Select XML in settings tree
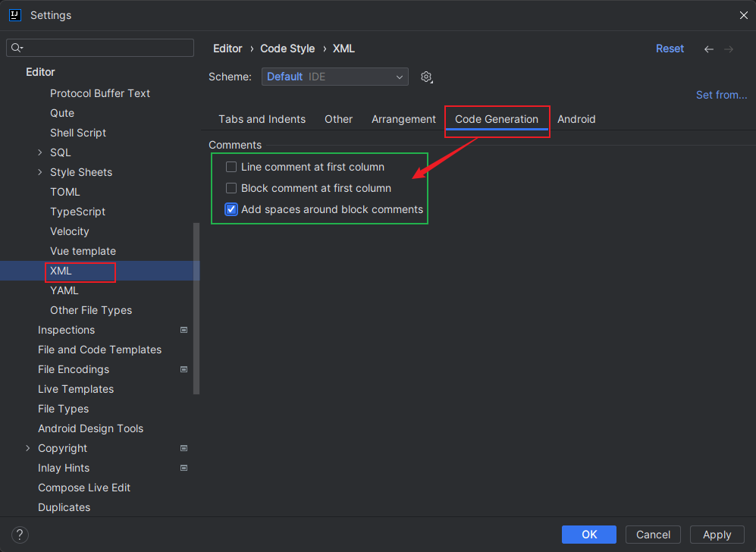Screen dimensions: 756x552 point(61,271)
